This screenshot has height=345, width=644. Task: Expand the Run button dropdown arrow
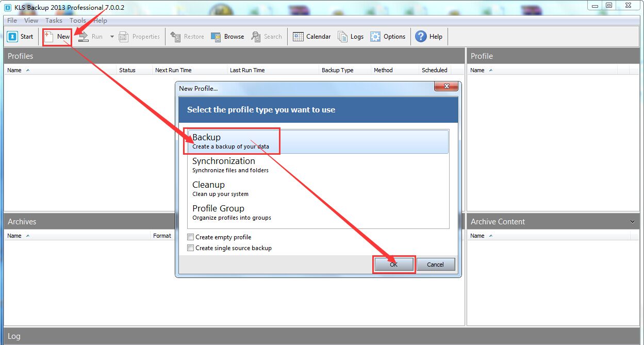[112, 37]
